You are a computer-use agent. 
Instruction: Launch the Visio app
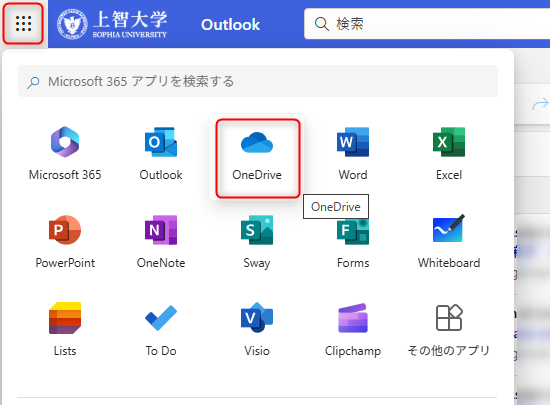257,330
